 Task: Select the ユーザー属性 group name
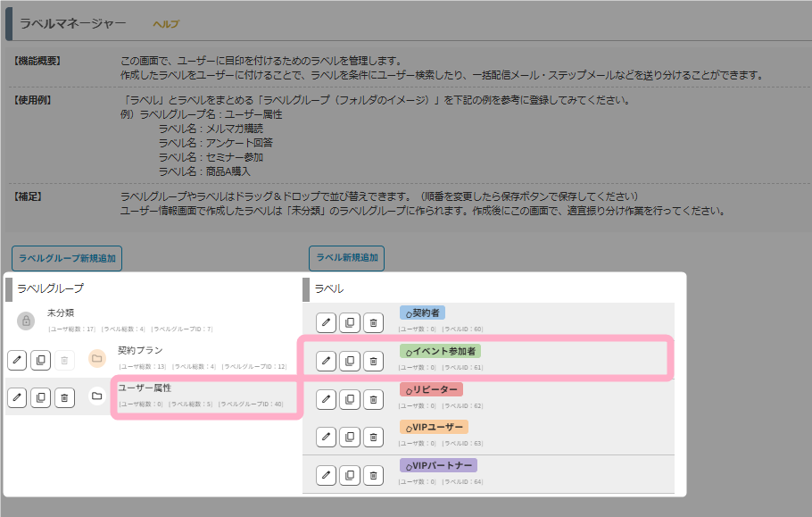[x=145, y=388]
